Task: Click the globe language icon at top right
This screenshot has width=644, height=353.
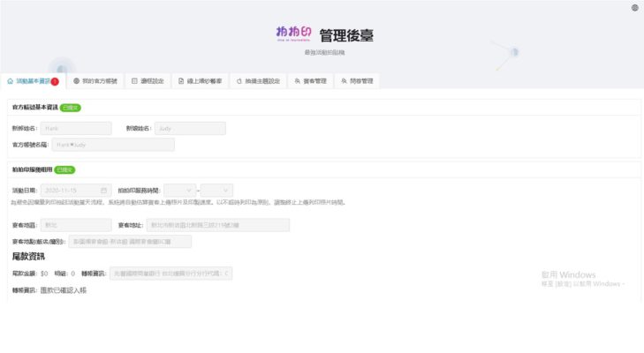Action: tap(635, 8)
